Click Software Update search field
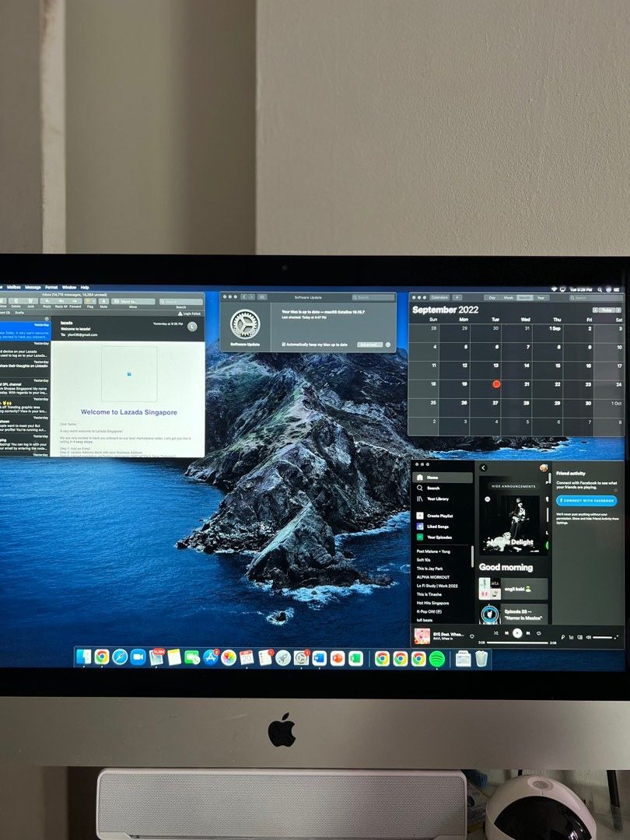This screenshot has height=840, width=630. tap(373, 297)
